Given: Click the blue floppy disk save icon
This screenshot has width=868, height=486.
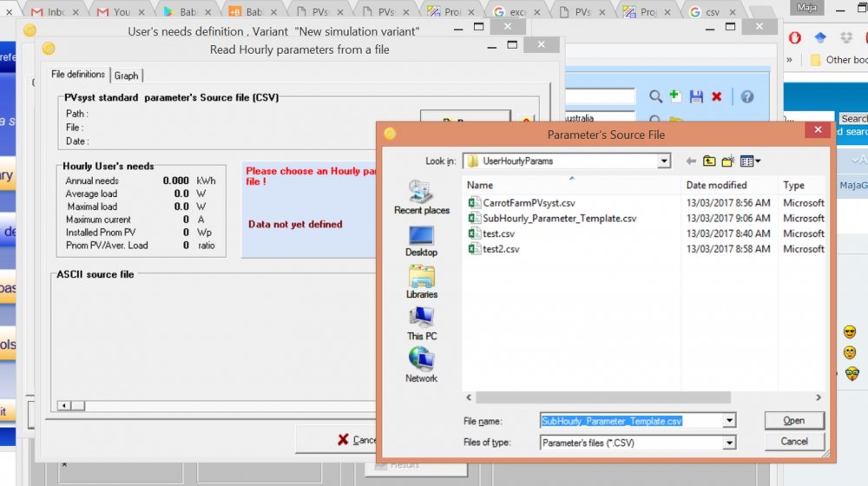Looking at the screenshot, I should coord(696,96).
